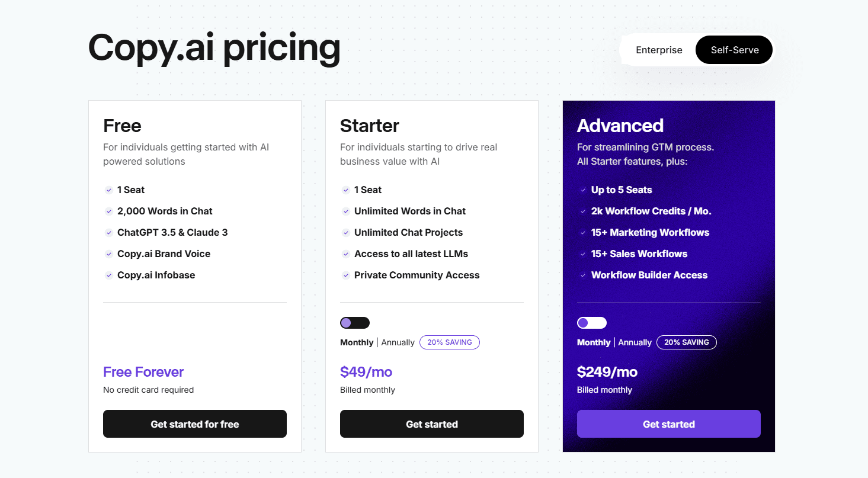Click checkmark icon beside Access to all latest LLMs
The width and height of the screenshot is (868, 478).
click(346, 254)
